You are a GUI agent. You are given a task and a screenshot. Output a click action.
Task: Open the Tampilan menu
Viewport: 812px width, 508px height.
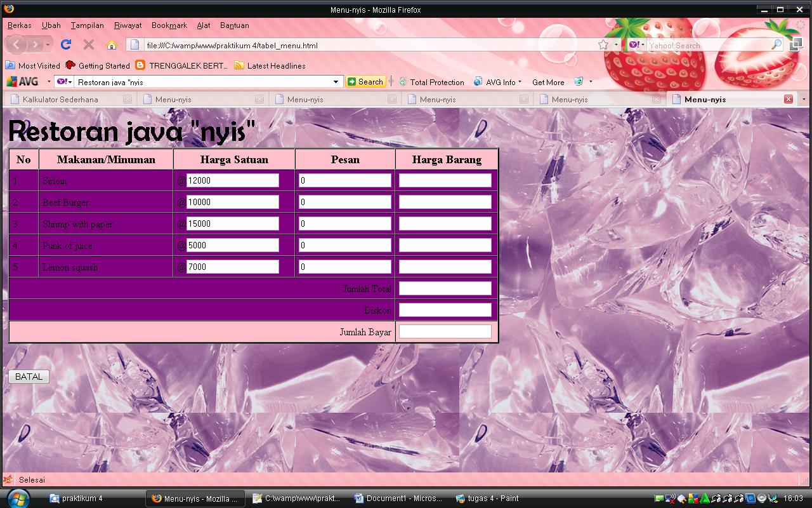pos(88,25)
